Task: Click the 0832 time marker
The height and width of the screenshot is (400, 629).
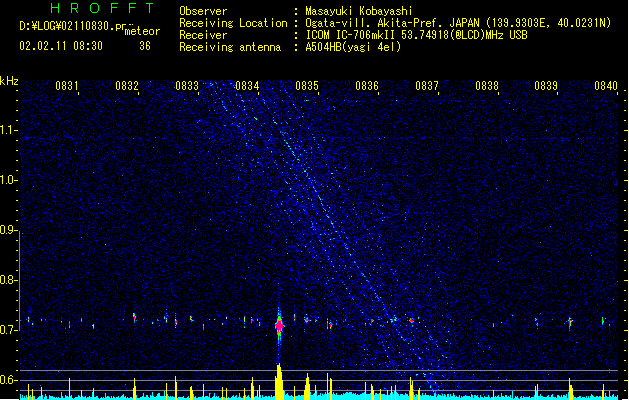Action: [127, 86]
